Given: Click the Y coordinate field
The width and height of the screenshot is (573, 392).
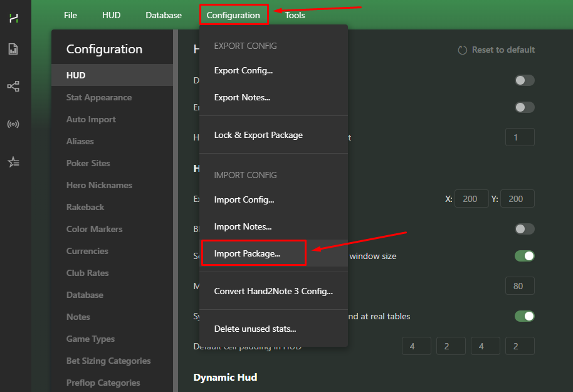Looking at the screenshot, I should coord(517,199).
